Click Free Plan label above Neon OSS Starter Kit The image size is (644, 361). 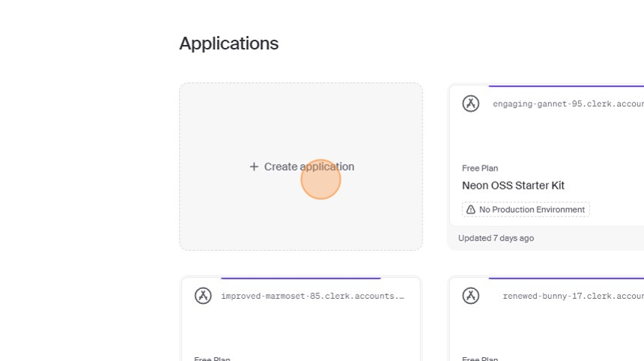click(480, 169)
